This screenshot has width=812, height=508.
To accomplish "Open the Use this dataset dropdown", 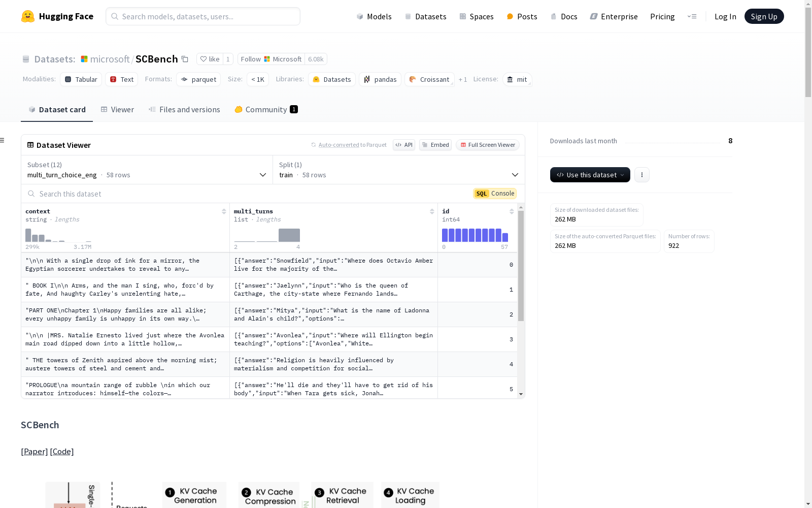I will coord(590,175).
